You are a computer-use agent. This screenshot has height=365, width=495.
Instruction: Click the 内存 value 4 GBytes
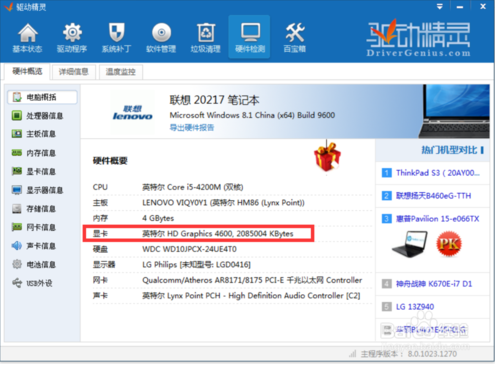tap(158, 218)
